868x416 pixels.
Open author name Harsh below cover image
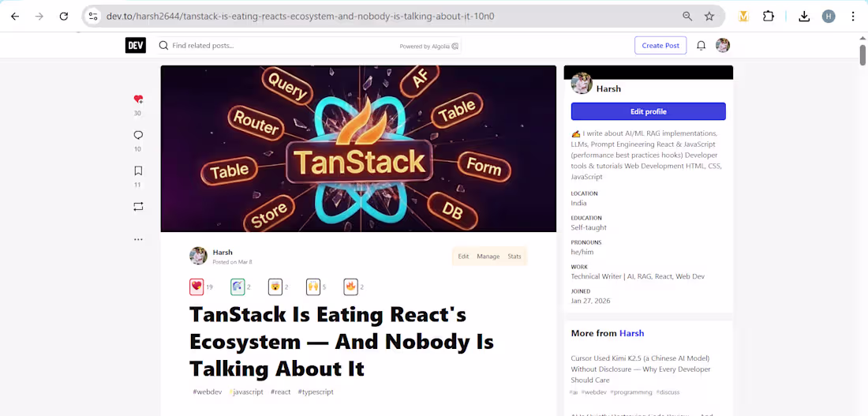click(x=223, y=252)
